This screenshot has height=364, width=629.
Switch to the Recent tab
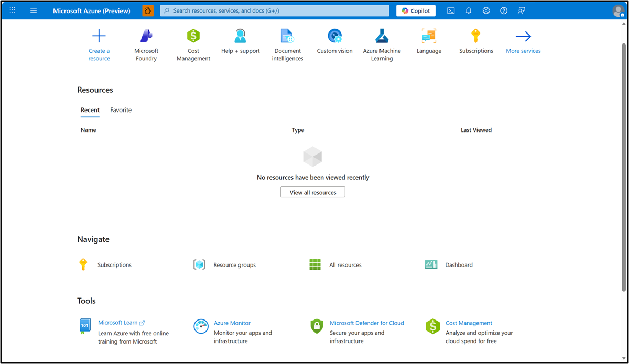pos(90,110)
